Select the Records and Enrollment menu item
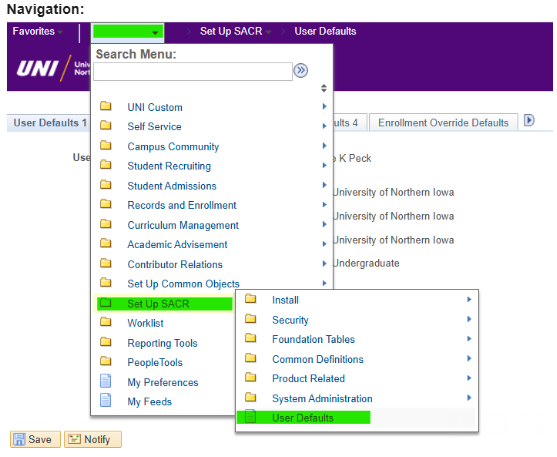 click(x=182, y=205)
